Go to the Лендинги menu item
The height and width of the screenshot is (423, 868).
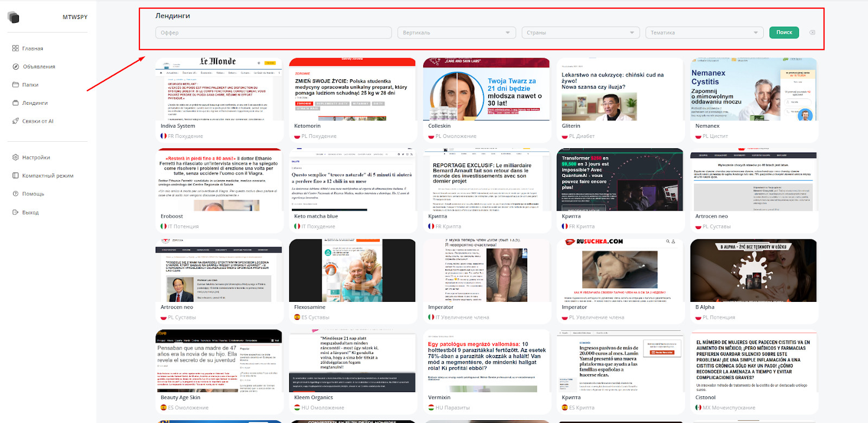point(35,103)
